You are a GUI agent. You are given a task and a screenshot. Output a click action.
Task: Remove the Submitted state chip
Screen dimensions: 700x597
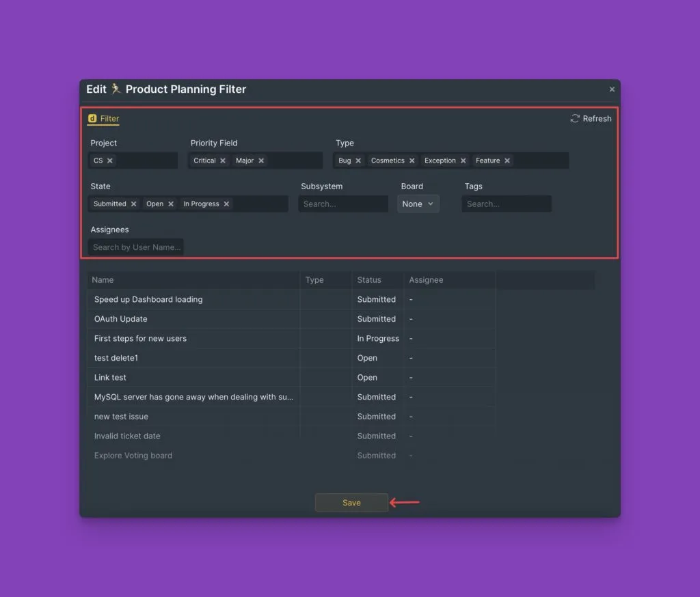click(135, 204)
